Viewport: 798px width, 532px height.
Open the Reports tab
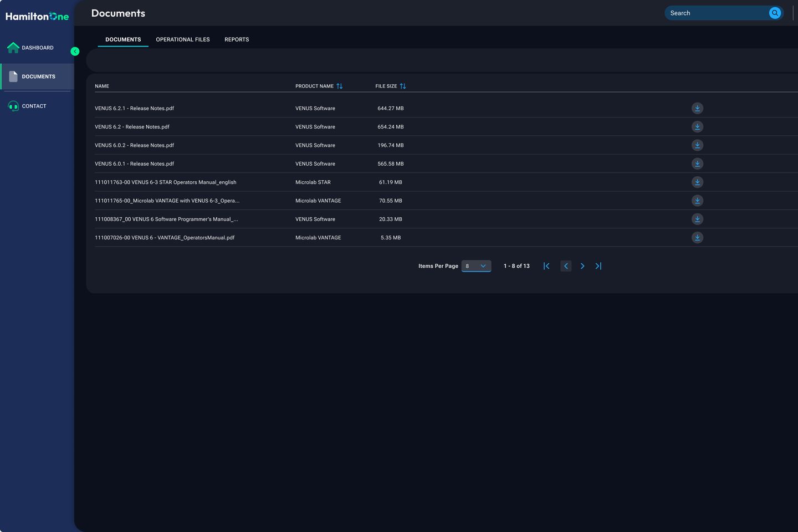[x=237, y=39]
